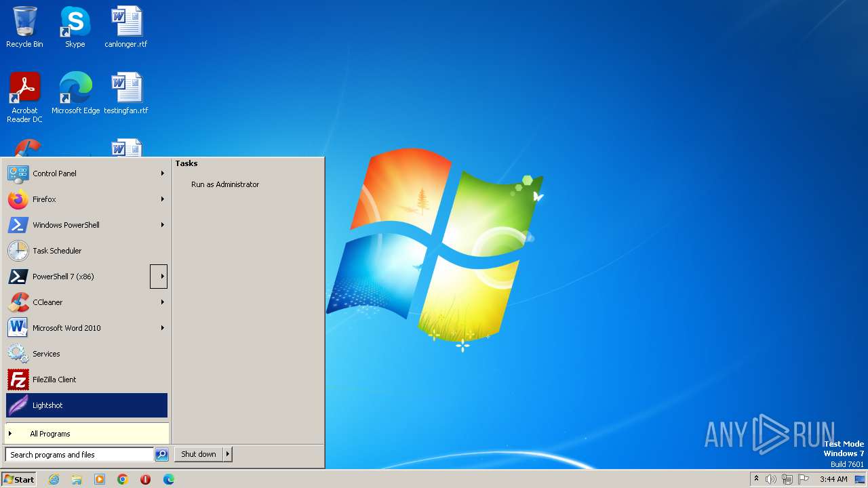Open the Task Scheduler entry
The height and width of the screenshot is (488, 868).
[x=87, y=251]
